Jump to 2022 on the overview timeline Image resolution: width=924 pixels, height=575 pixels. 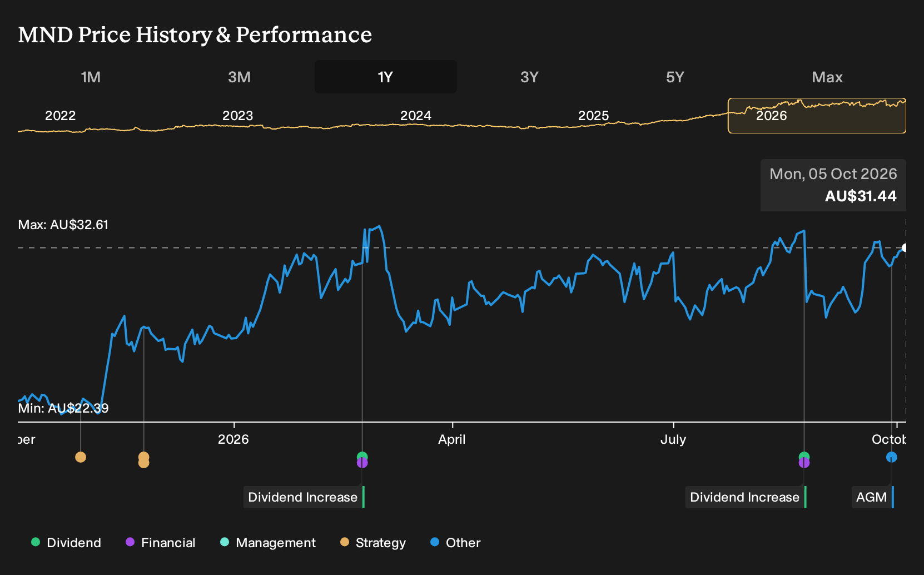click(60, 116)
